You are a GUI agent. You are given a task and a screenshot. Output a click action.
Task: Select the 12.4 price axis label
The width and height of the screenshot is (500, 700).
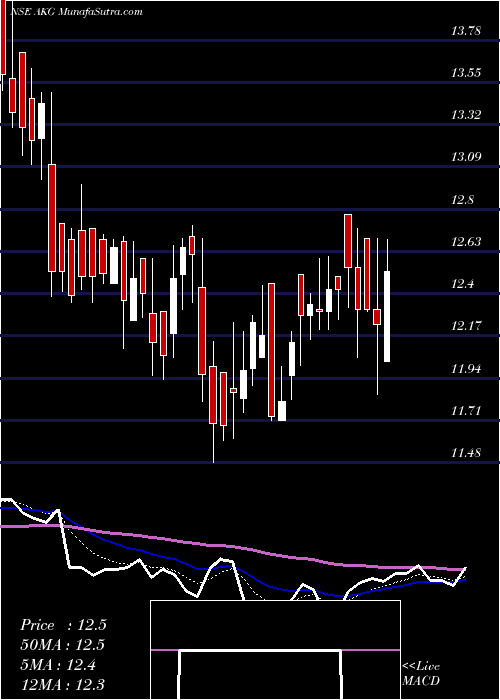(462, 283)
